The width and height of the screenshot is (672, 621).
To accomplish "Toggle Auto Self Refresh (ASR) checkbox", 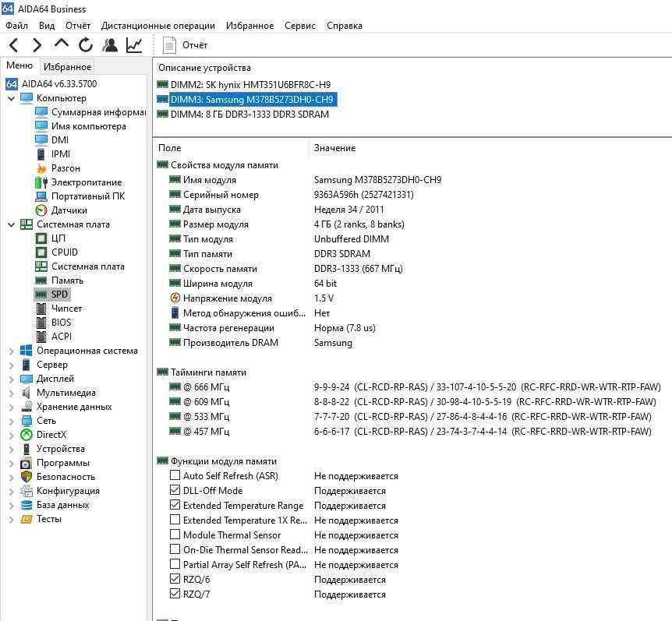I will tap(175, 475).
